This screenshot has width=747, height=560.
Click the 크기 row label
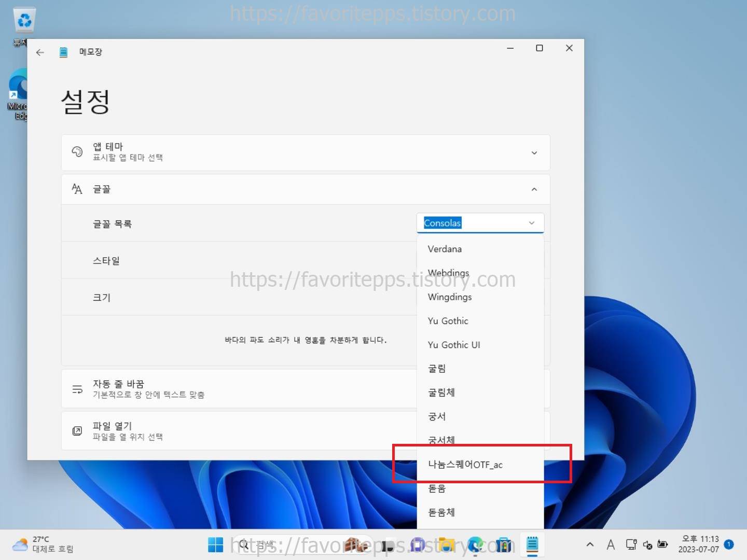click(102, 298)
